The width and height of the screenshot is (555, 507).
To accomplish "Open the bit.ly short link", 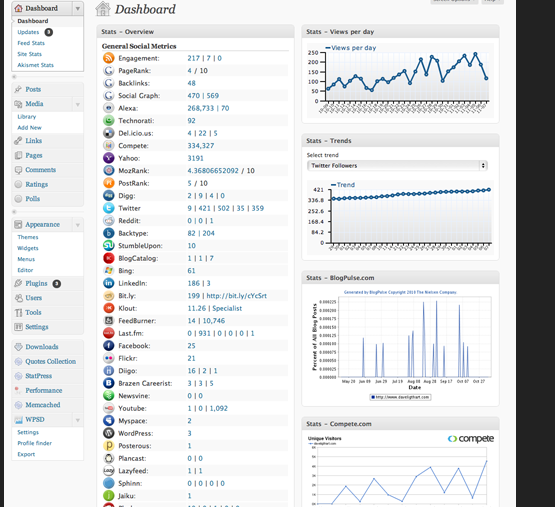I will pyautogui.click(x=236, y=296).
